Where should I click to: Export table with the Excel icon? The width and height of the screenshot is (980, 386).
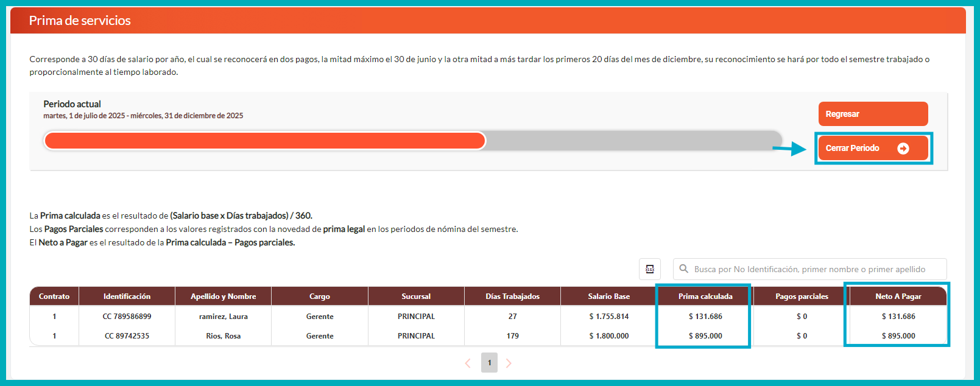pos(650,269)
